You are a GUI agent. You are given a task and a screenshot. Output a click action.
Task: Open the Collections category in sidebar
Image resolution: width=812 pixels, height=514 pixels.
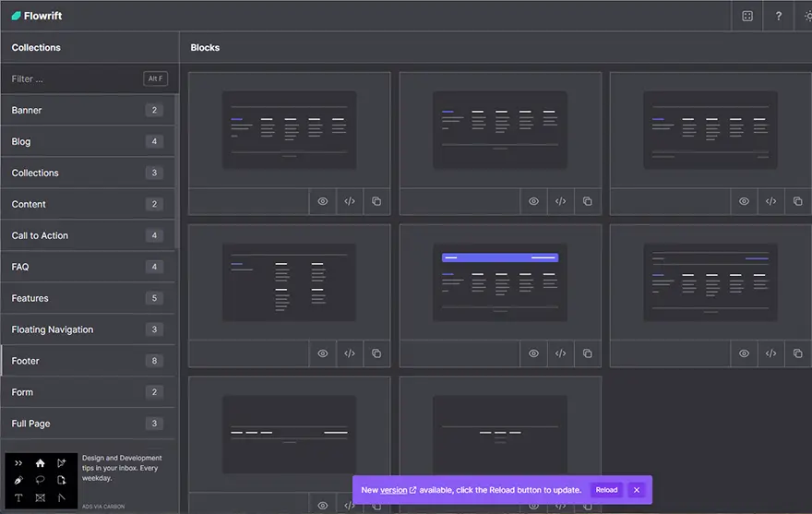click(x=88, y=173)
